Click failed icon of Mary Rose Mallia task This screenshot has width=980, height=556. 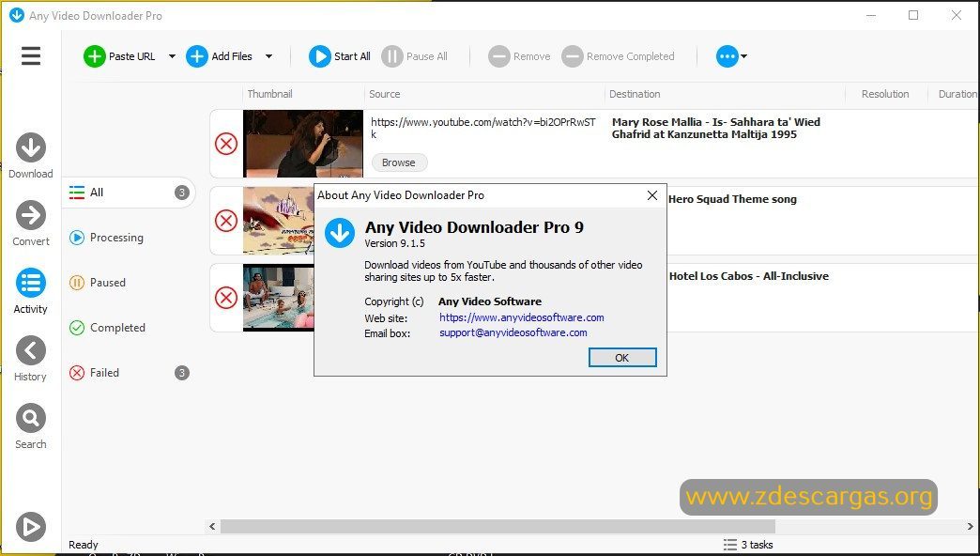(226, 144)
